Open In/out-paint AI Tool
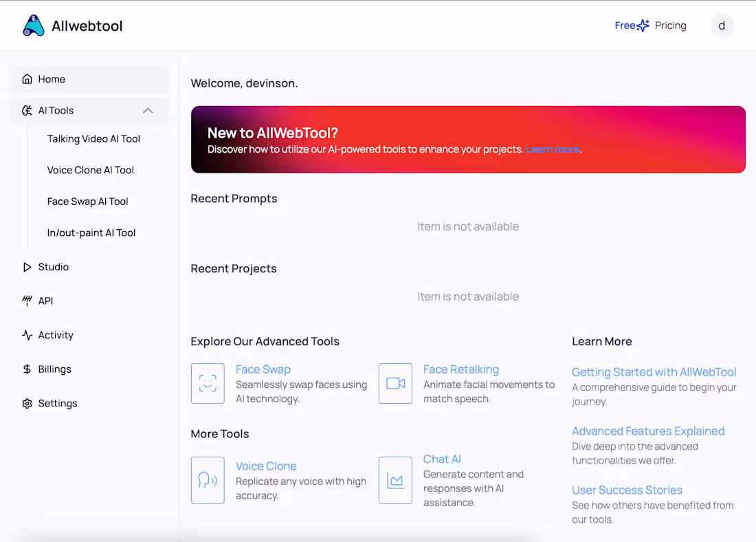Screen dimensions: 756x542 91,232
